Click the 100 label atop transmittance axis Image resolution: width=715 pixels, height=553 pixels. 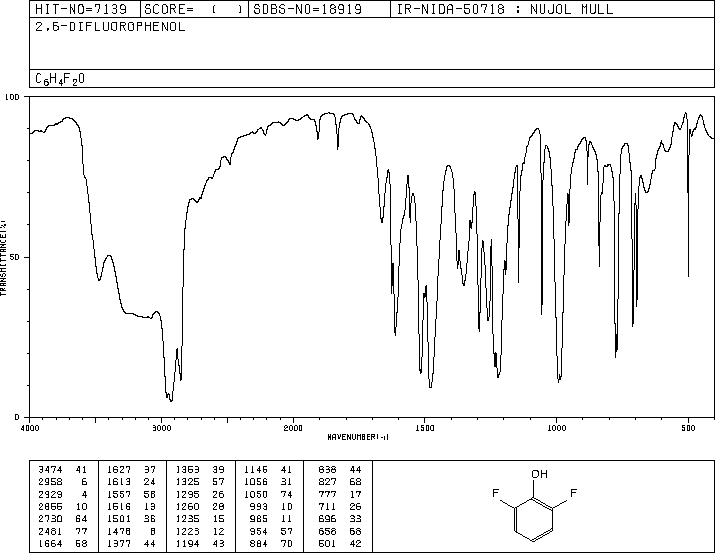(x=12, y=97)
